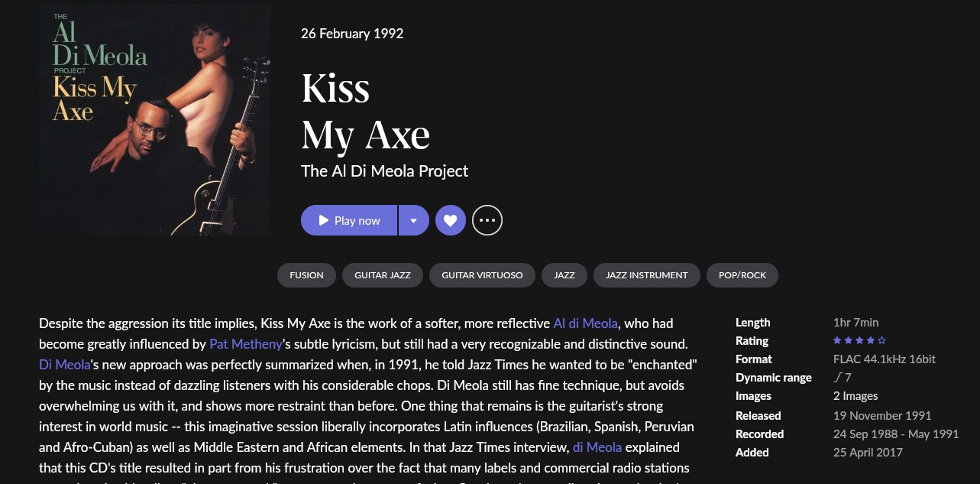The width and height of the screenshot is (980, 484).
Task: Open the POP/ROCK genre tag
Action: point(742,275)
